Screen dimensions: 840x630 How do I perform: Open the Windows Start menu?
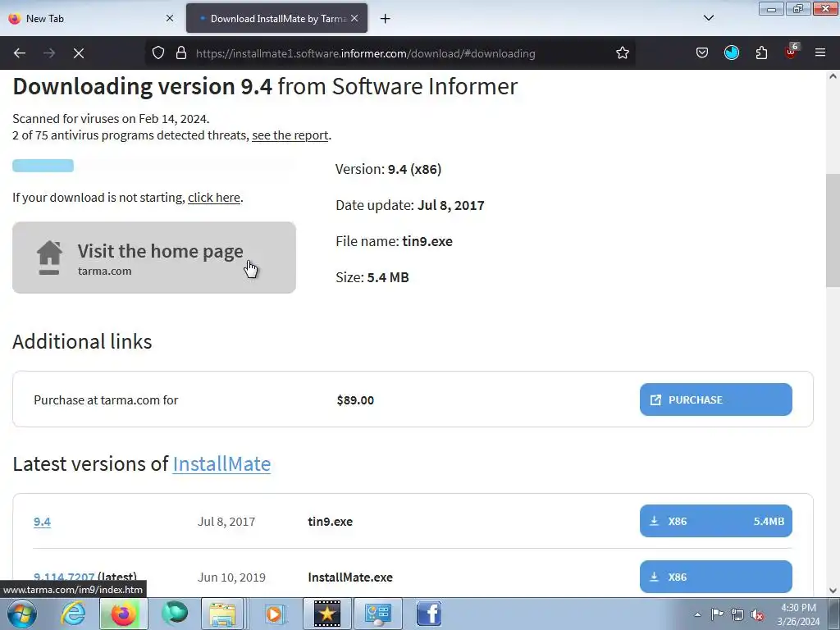tap(21, 614)
